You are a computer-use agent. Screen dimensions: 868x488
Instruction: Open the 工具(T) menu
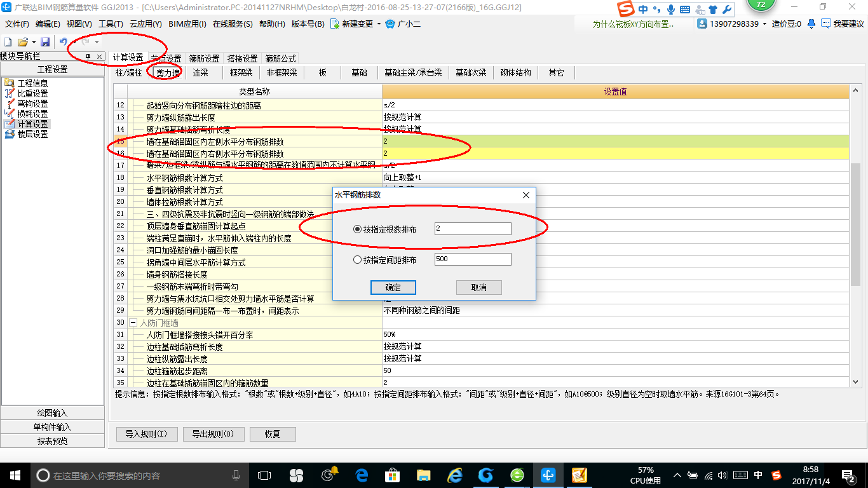tap(111, 24)
